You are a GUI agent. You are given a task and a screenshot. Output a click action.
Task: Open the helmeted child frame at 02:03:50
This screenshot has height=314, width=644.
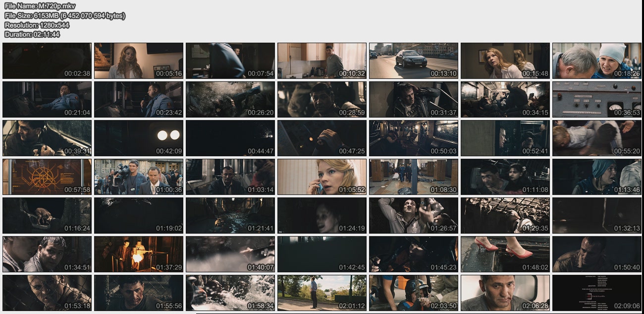(413, 293)
